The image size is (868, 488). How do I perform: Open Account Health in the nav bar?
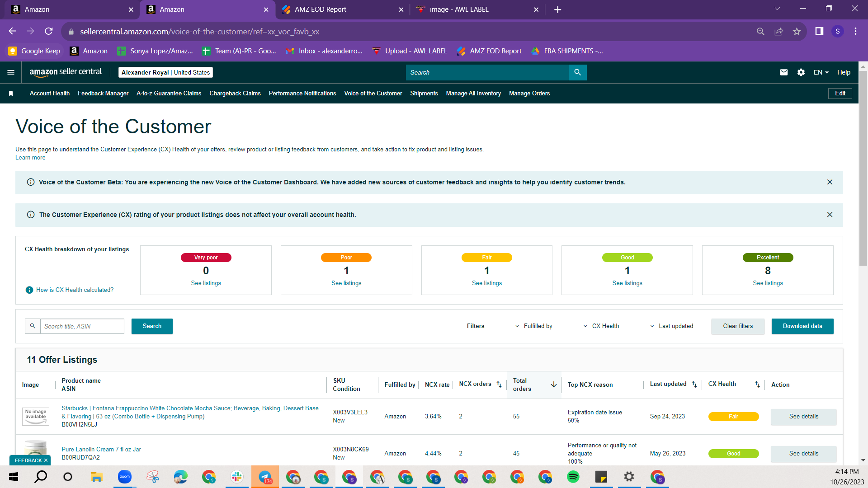[50, 94]
